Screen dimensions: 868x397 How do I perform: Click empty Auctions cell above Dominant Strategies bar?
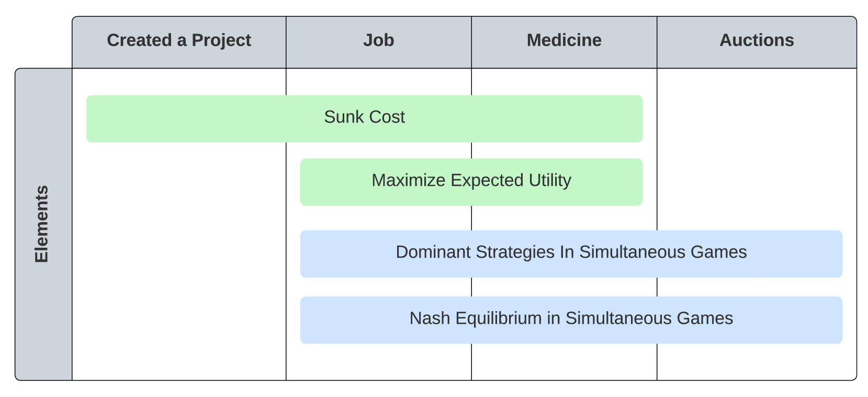pos(757,157)
